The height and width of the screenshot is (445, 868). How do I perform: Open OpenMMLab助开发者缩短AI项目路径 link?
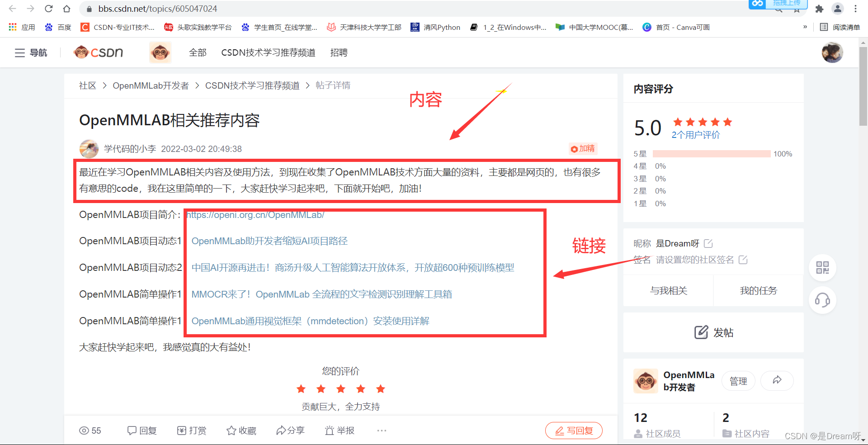point(269,241)
